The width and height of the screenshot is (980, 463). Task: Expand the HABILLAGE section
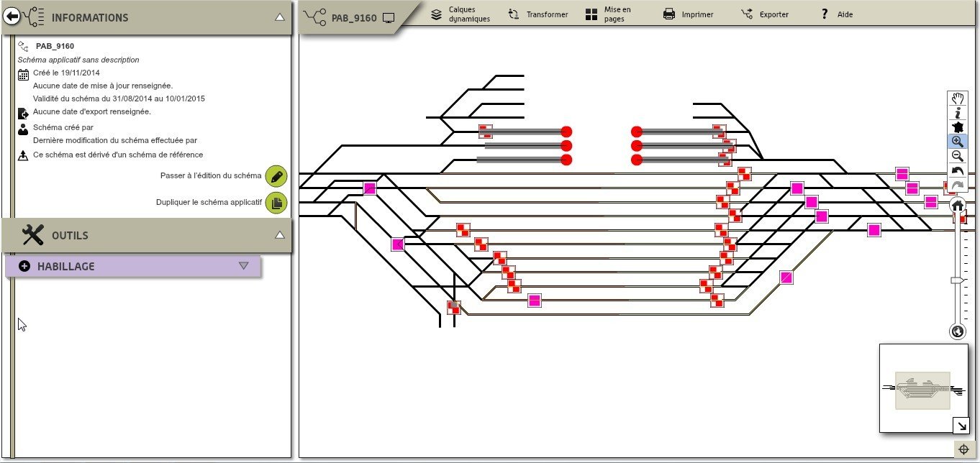tap(243, 266)
